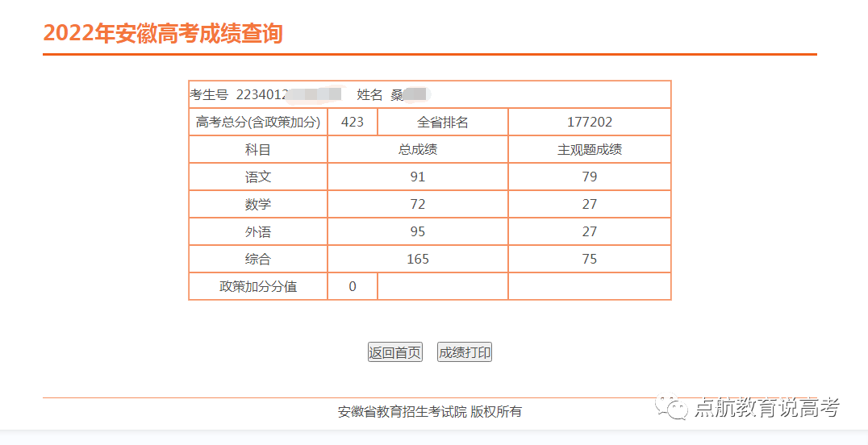
Task: Click the 成绩打印 button
Action: point(465,352)
